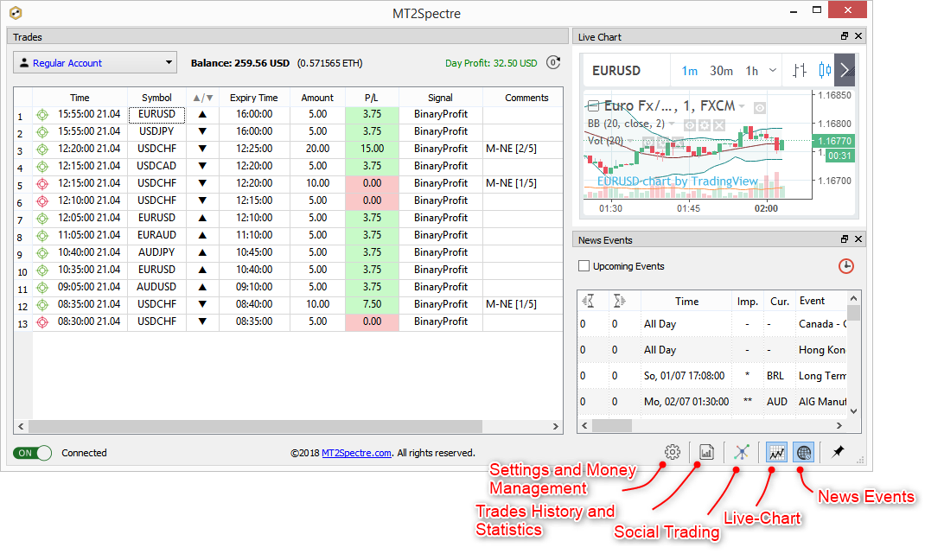This screenshot has height=560, width=944.
Task: Click the target icon on row 1
Action: click(42, 114)
